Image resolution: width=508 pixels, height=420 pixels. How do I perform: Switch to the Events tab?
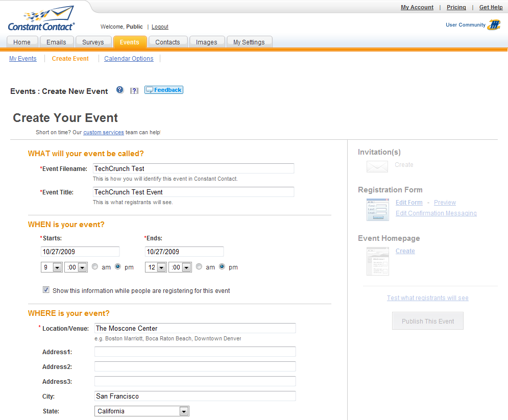click(x=130, y=42)
